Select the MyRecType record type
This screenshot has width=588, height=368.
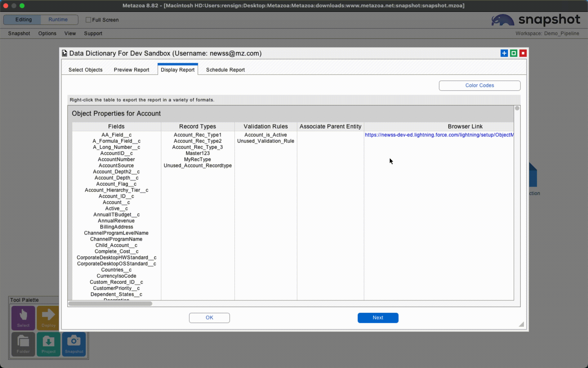(x=198, y=159)
